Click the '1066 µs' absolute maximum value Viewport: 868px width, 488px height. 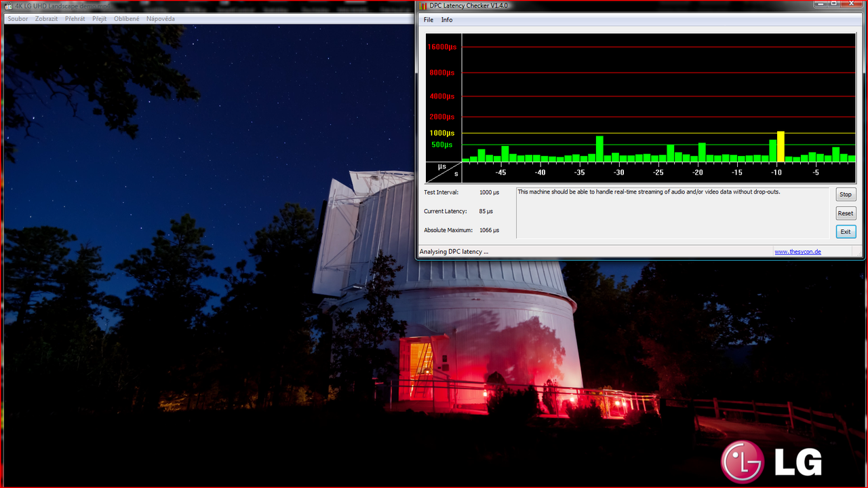tap(489, 230)
